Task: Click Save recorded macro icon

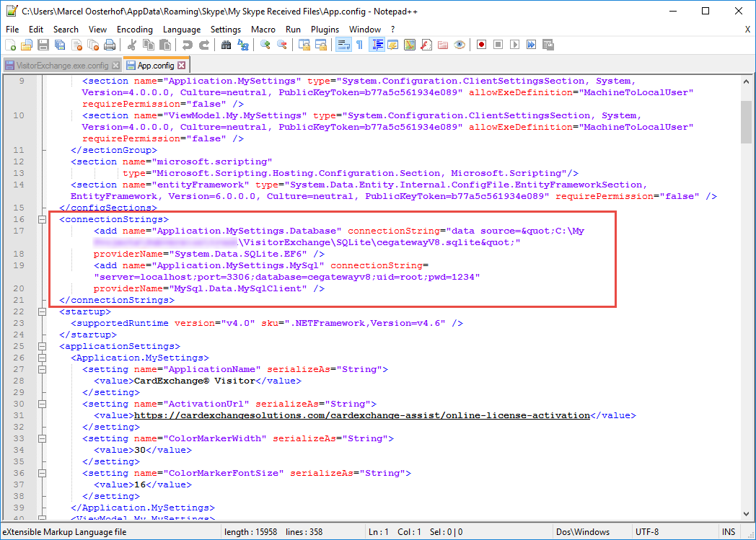Action: coord(548,45)
